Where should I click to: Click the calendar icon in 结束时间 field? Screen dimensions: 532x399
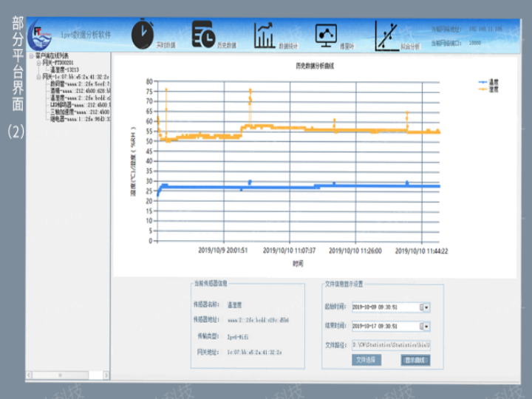(421, 326)
